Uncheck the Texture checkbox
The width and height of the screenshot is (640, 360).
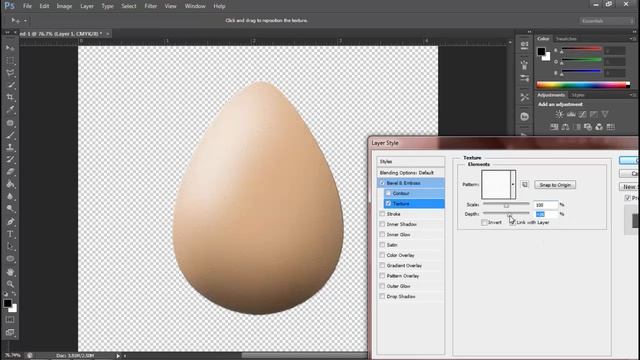[x=389, y=203]
